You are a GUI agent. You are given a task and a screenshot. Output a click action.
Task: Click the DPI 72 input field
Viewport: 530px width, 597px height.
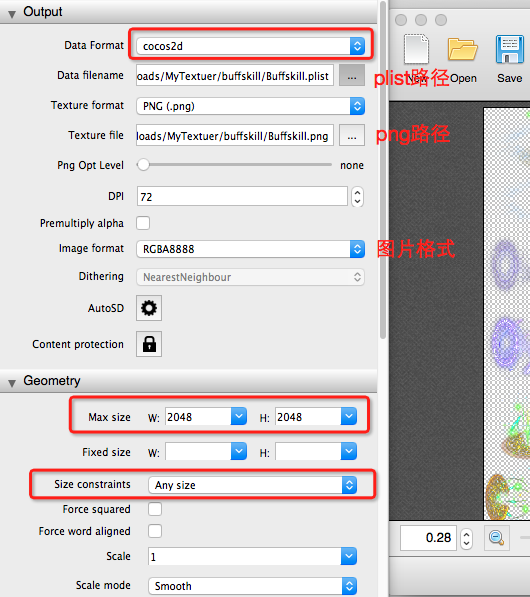pos(242,196)
